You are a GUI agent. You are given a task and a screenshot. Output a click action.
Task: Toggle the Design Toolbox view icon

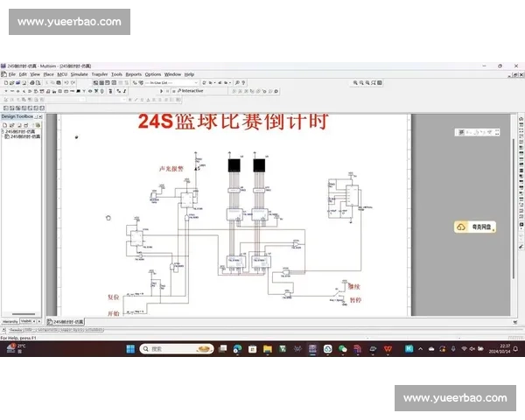[x=95, y=83]
